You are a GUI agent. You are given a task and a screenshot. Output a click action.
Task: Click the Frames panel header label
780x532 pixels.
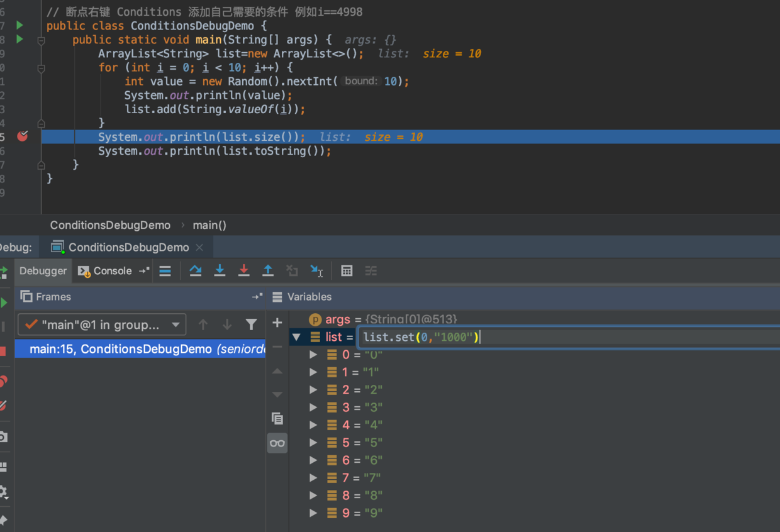(x=53, y=296)
